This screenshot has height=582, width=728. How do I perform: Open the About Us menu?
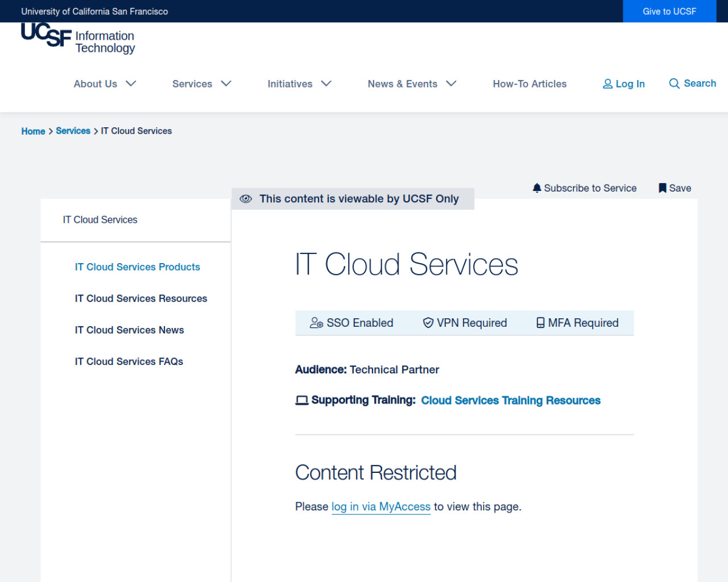tap(96, 84)
